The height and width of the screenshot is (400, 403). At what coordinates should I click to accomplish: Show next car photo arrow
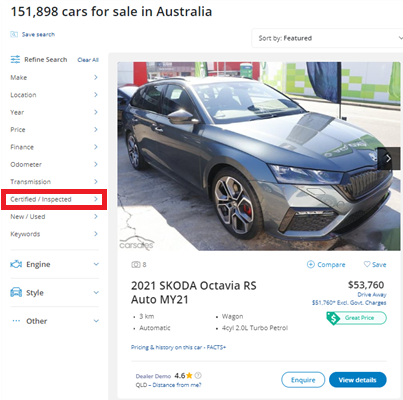coord(389,158)
